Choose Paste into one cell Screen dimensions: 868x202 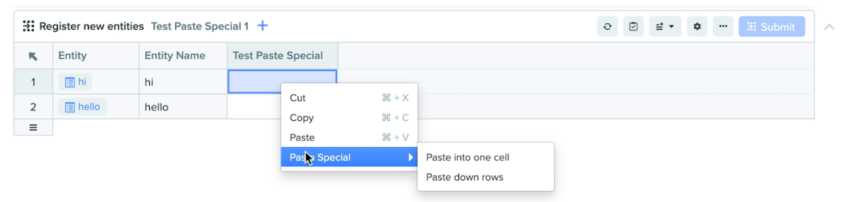click(x=486, y=158)
